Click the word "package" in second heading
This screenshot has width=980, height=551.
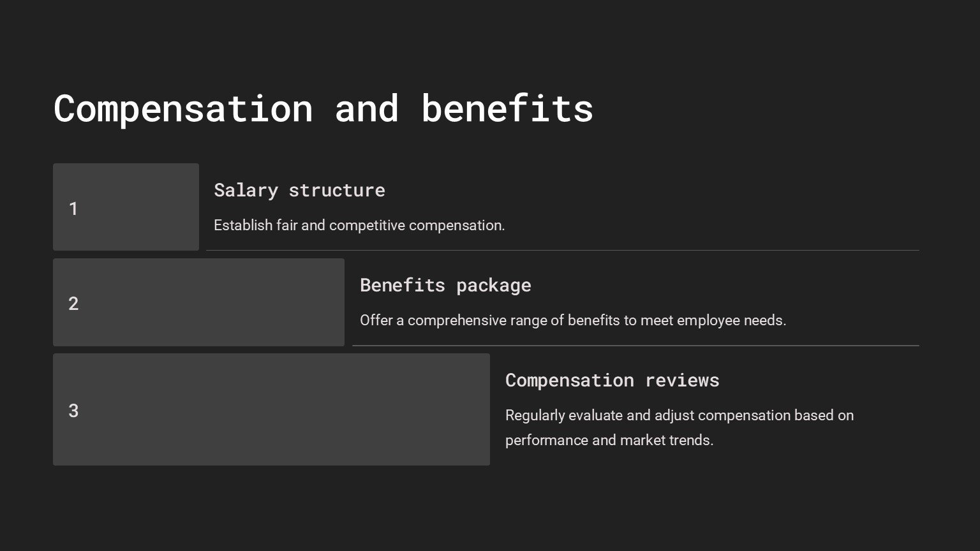tap(493, 285)
